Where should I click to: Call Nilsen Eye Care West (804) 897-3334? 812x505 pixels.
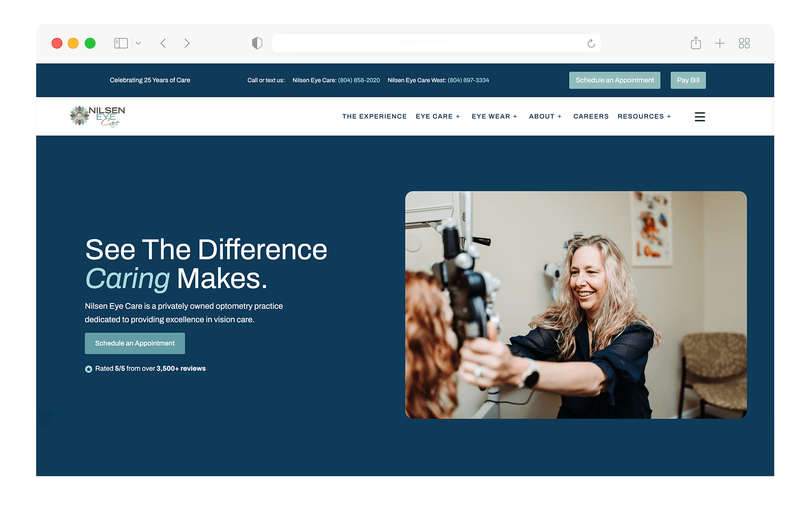point(468,80)
